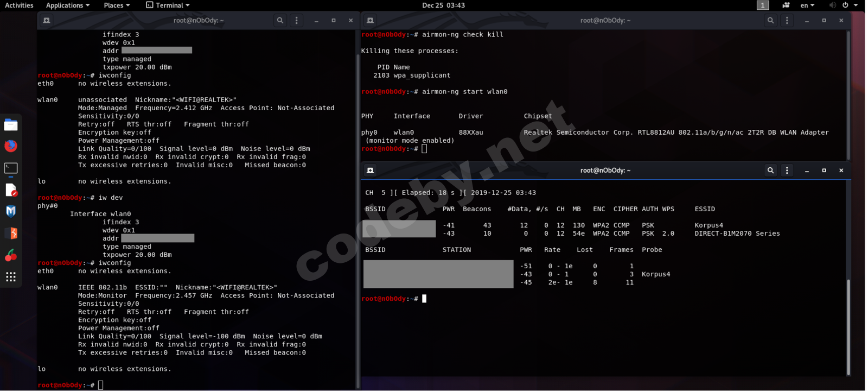Launch Burp Suite from the dock
The height and width of the screenshot is (391, 868).
coord(11,234)
